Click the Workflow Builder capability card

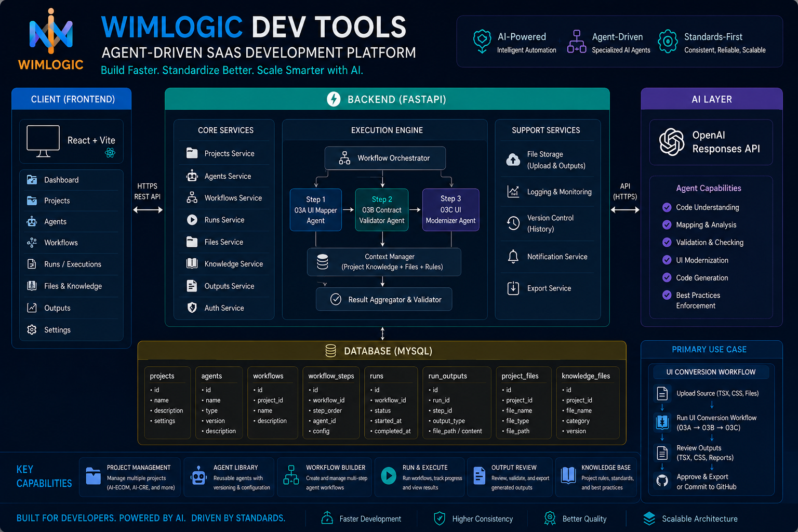pos(324,477)
